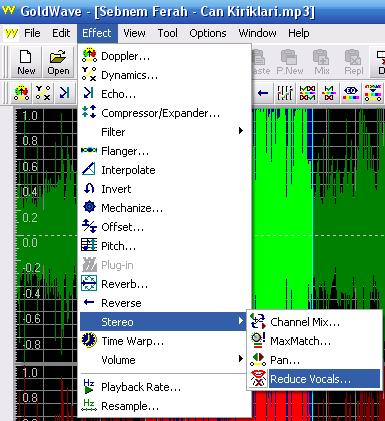Select Reduce Vocals in the Stereo submenu
Image resolution: width=385 pixels, height=421 pixels.
314,379
